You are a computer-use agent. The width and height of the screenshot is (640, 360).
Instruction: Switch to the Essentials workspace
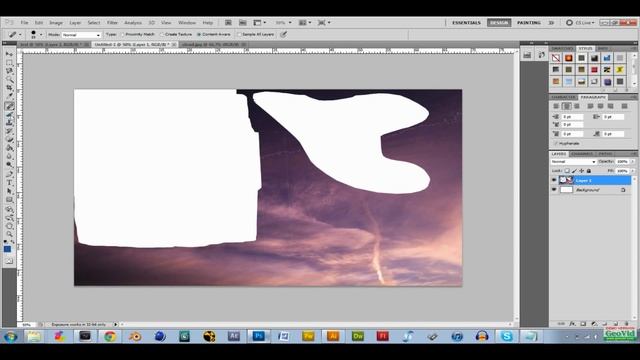(466, 23)
